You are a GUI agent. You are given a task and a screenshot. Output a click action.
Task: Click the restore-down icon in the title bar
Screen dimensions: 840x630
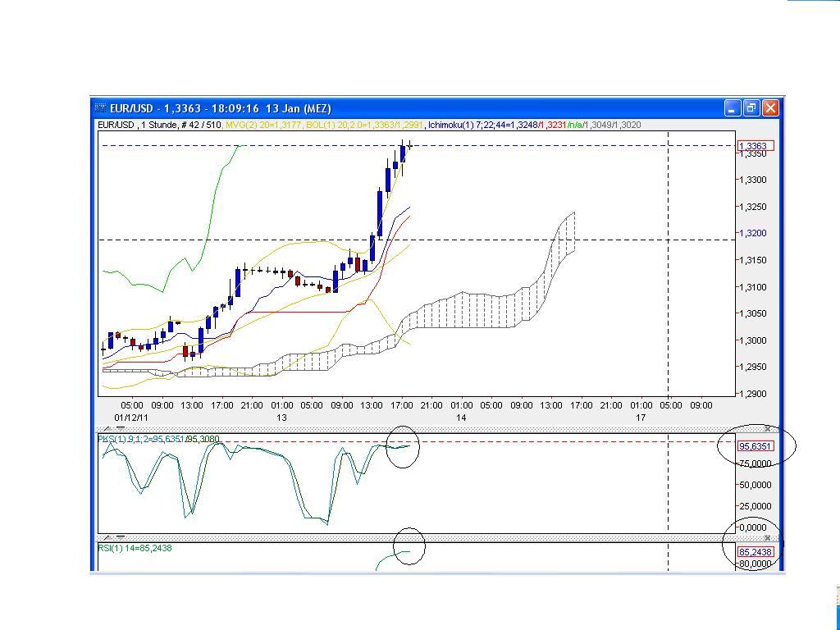[x=750, y=107]
